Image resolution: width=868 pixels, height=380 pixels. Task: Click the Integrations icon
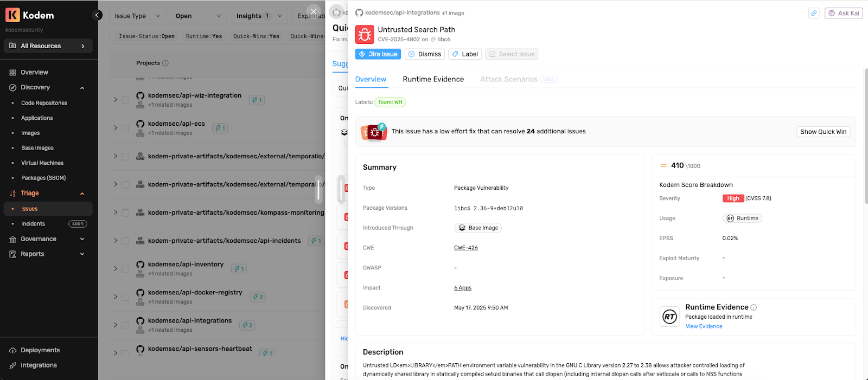[x=13, y=365]
